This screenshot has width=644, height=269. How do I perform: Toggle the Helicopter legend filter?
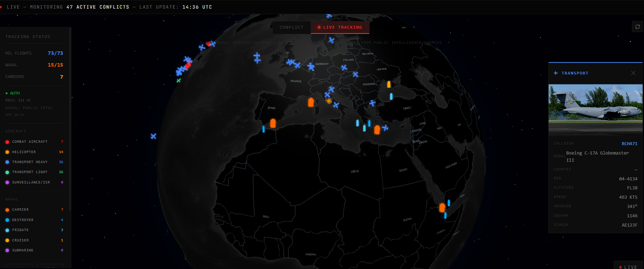[34, 152]
